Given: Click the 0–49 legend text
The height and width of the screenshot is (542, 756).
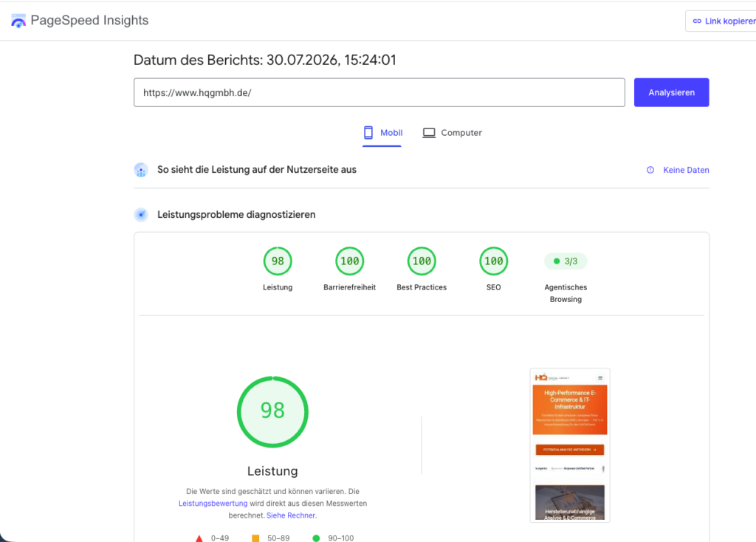Looking at the screenshot, I should pyautogui.click(x=220, y=538).
